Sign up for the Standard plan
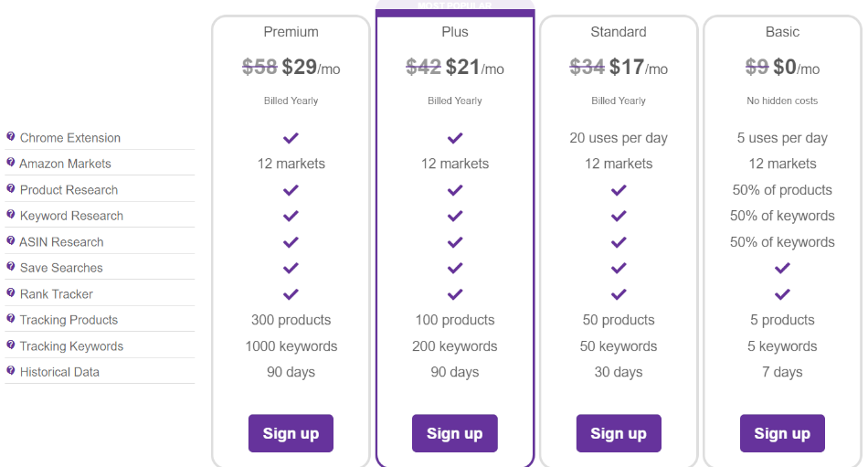The height and width of the screenshot is (467, 868). pyautogui.click(x=619, y=433)
